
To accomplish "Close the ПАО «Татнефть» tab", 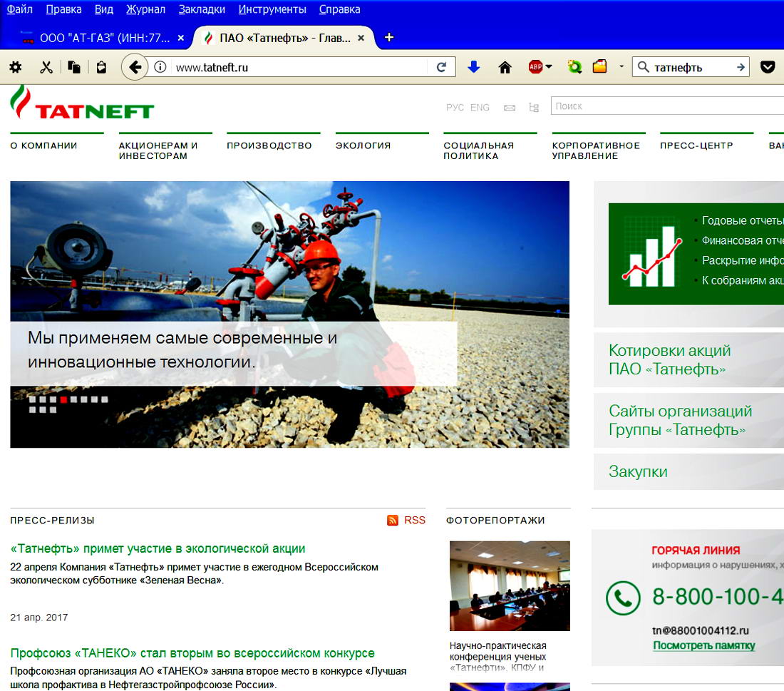I will 361,38.
